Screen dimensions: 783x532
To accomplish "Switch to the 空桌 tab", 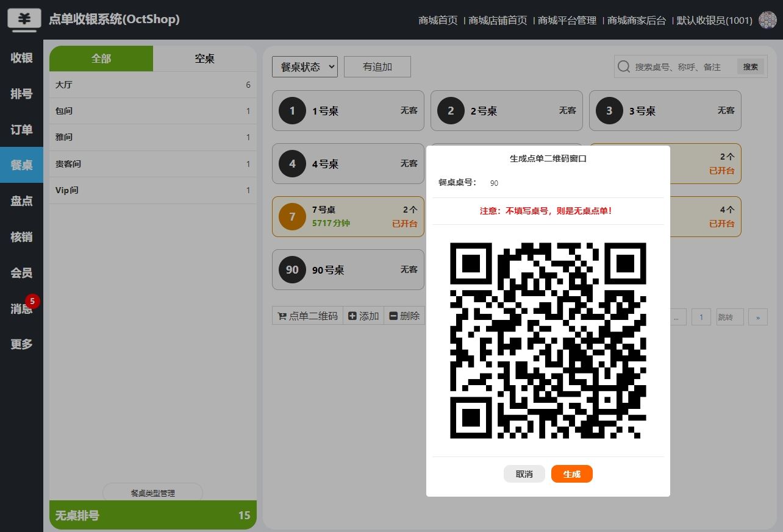I will coord(205,59).
